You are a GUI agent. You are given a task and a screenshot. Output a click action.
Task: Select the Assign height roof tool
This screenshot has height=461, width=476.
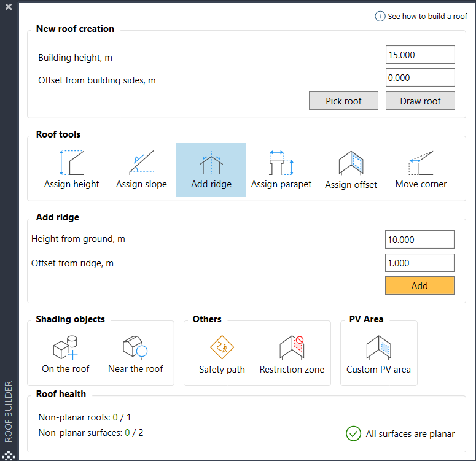coord(71,170)
